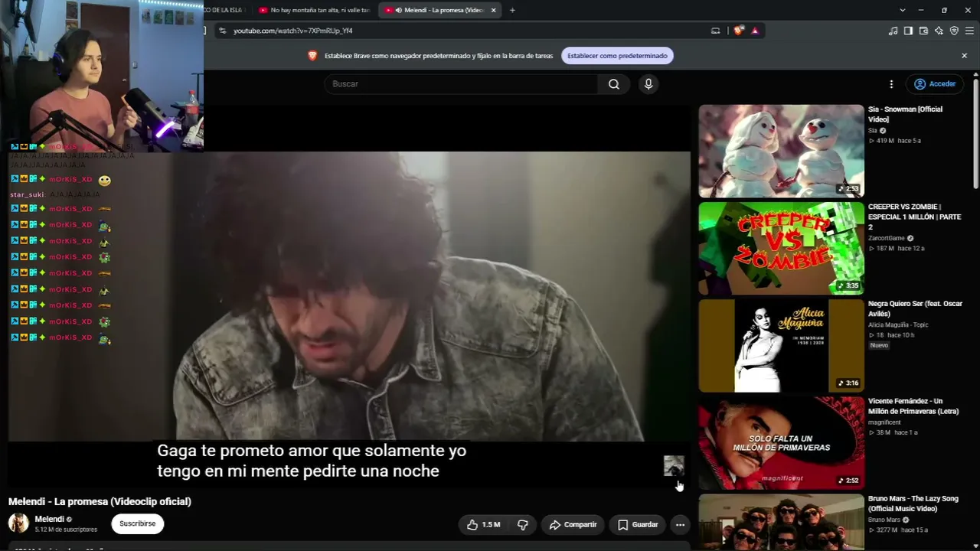Image resolution: width=980 pixels, height=551 pixels.
Task: Click the '5.12 M de suscriptores' count
Action: tap(66, 530)
